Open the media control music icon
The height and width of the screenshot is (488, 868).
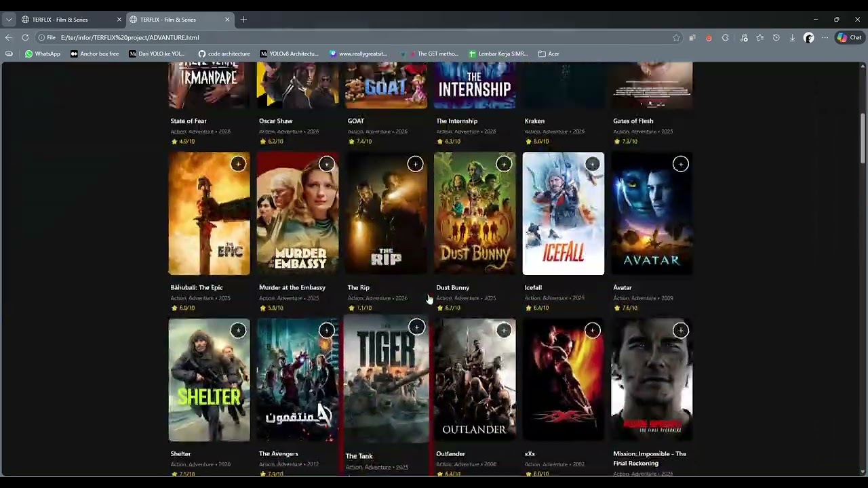[x=744, y=38]
